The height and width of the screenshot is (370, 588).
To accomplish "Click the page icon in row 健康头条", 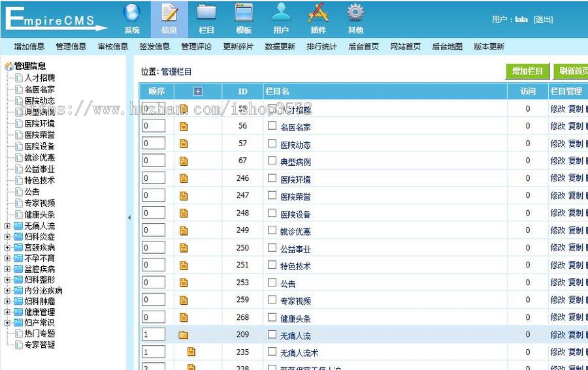I will [x=184, y=318].
